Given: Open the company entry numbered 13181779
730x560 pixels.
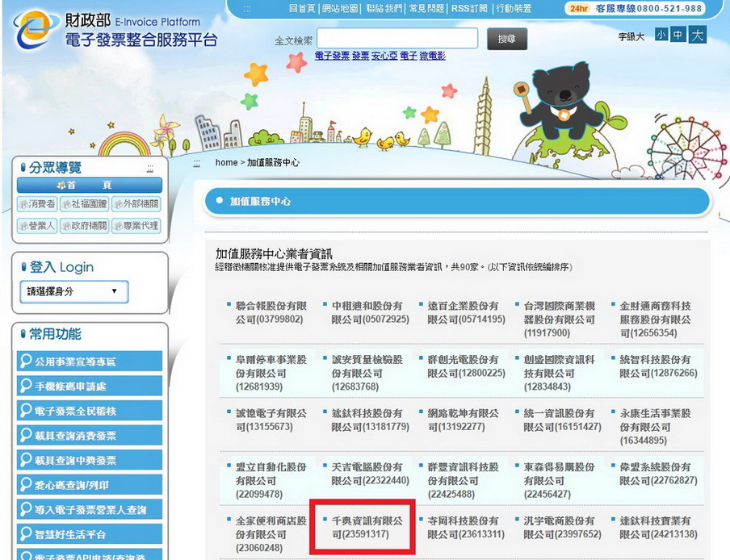Looking at the screenshot, I should (370, 420).
